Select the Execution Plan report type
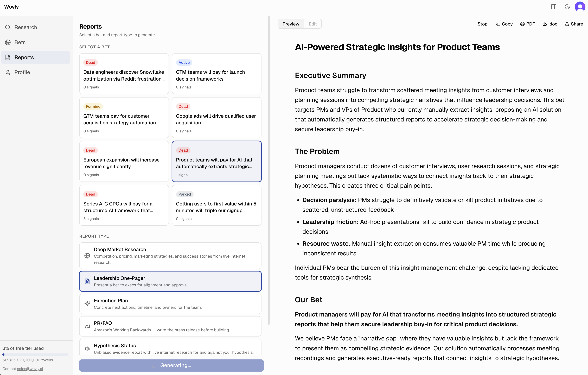Viewport: 588px width, 375px height. pyautogui.click(x=170, y=304)
